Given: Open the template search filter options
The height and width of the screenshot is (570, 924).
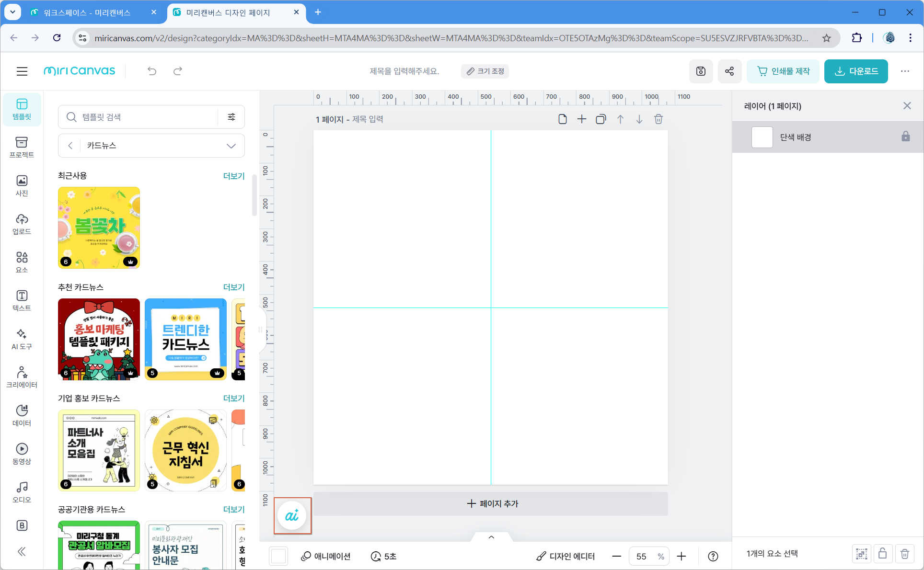Looking at the screenshot, I should point(231,117).
